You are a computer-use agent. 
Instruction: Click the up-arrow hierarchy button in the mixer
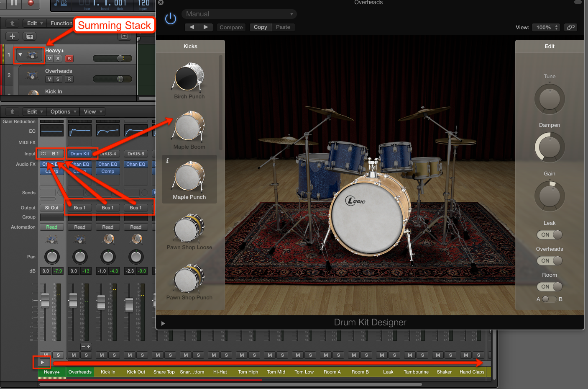click(x=13, y=112)
